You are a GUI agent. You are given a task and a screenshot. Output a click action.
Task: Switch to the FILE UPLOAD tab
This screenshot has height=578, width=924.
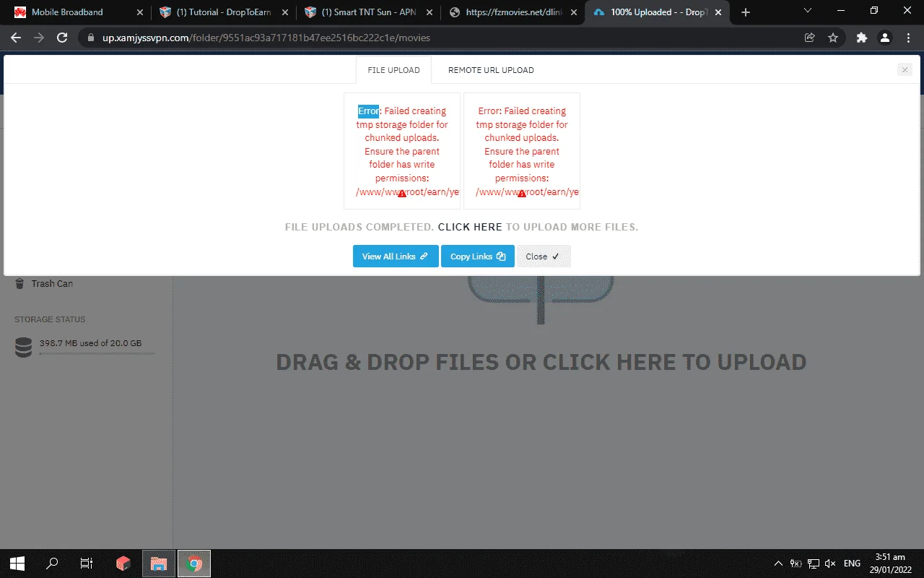pyautogui.click(x=393, y=70)
